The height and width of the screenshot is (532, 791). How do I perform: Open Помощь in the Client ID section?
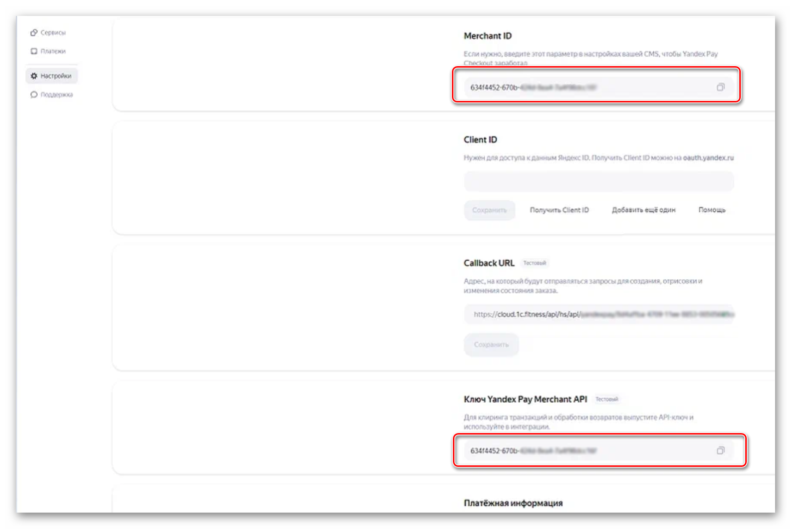[711, 210]
